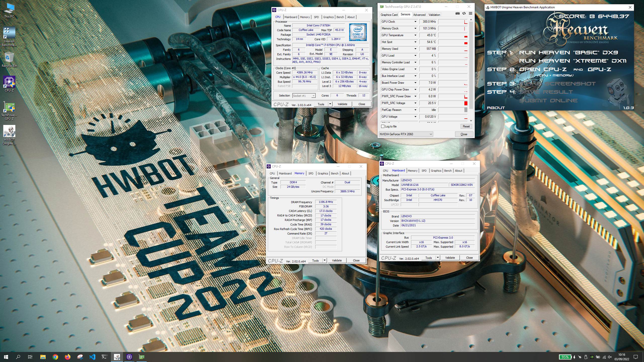
Task: Open Task View from the taskbar
Action: click(30, 357)
